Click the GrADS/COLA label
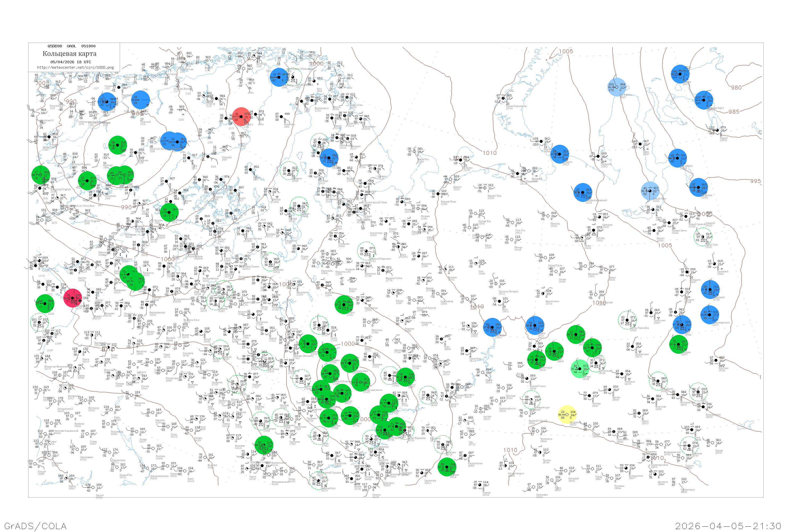 35,526
